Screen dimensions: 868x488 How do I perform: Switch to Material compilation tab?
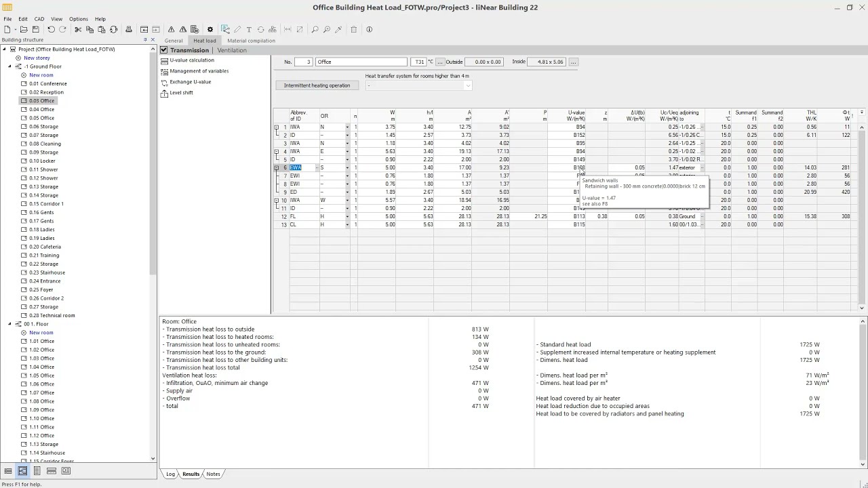251,41
